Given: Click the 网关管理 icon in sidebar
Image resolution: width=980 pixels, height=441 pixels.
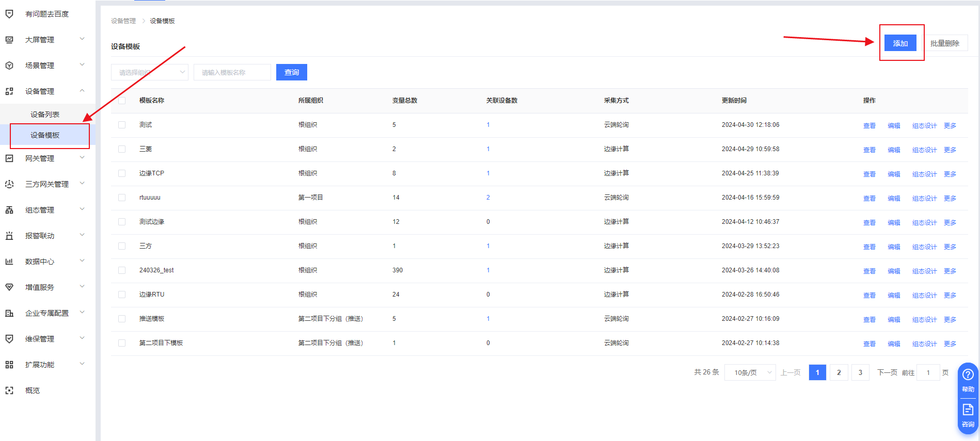Looking at the screenshot, I should [x=9, y=158].
